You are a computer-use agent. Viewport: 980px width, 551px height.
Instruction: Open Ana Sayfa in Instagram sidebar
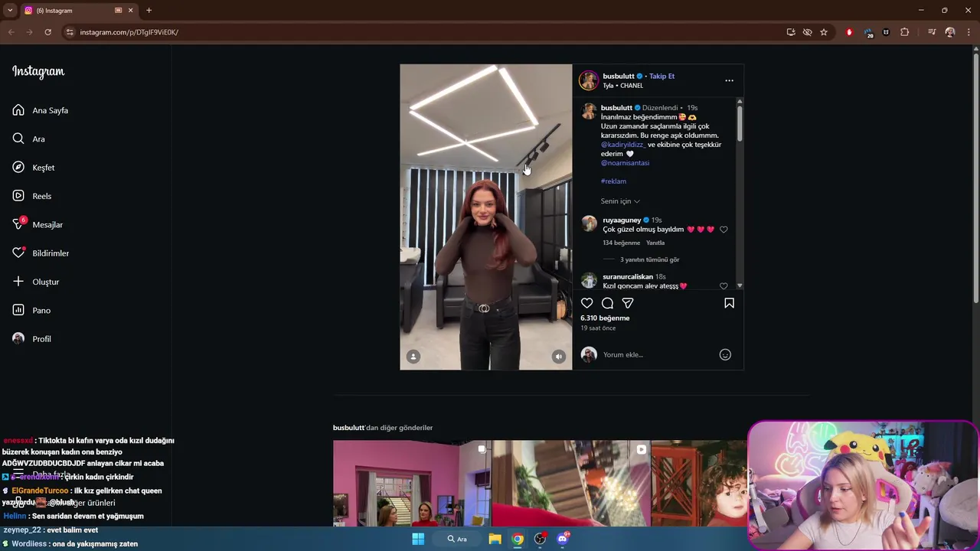(x=41, y=110)
